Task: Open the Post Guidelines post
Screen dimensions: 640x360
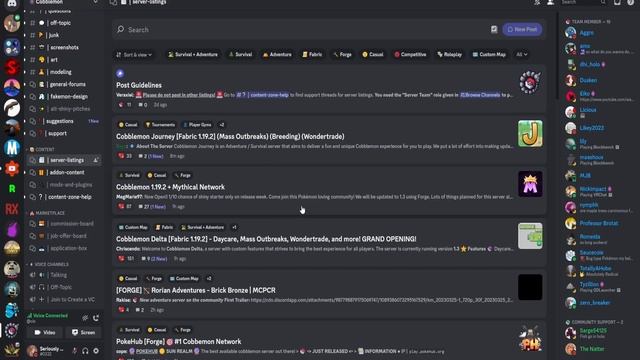Action: (329, 89)
